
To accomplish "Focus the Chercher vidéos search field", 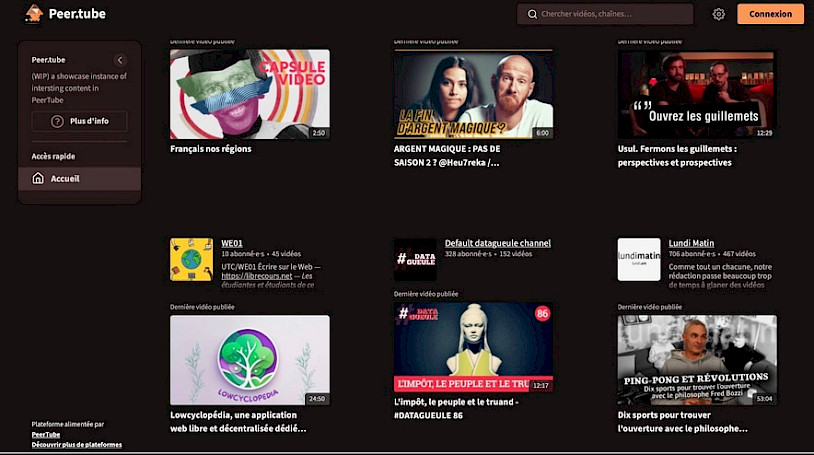I will [612, 14].
